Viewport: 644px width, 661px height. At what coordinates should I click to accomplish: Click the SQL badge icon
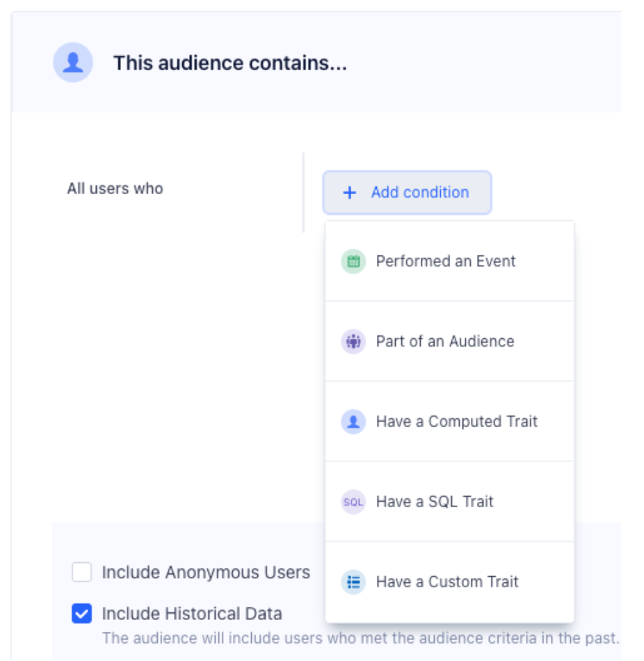(x=353, y=502)
